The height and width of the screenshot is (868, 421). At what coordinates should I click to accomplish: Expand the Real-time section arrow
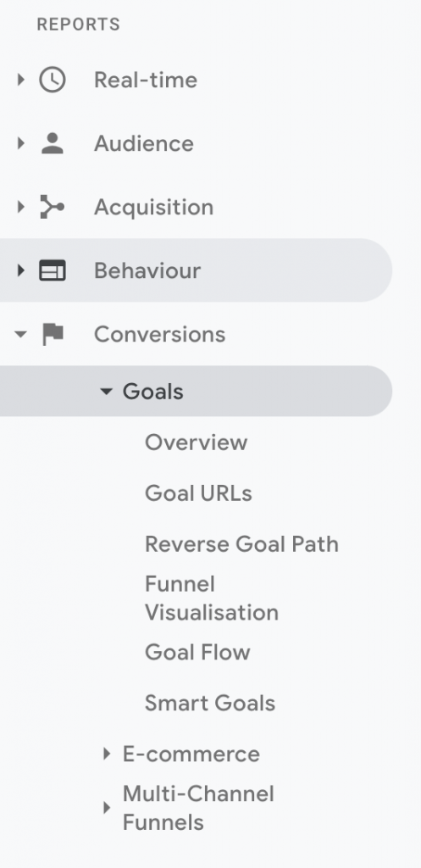21,80
